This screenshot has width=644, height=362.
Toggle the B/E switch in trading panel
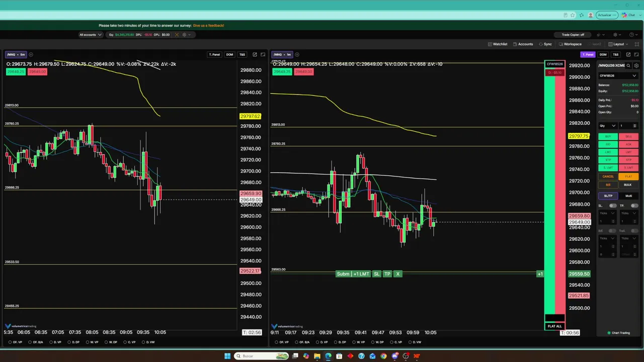tap(613, 231)
